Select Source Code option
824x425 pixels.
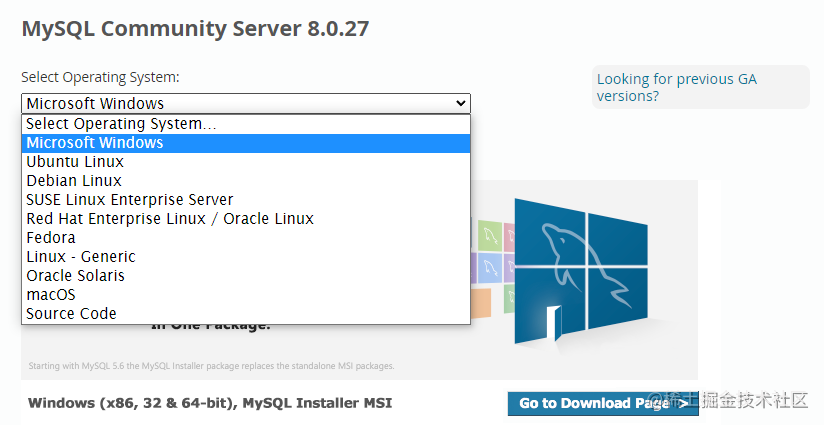click(246, 314)
